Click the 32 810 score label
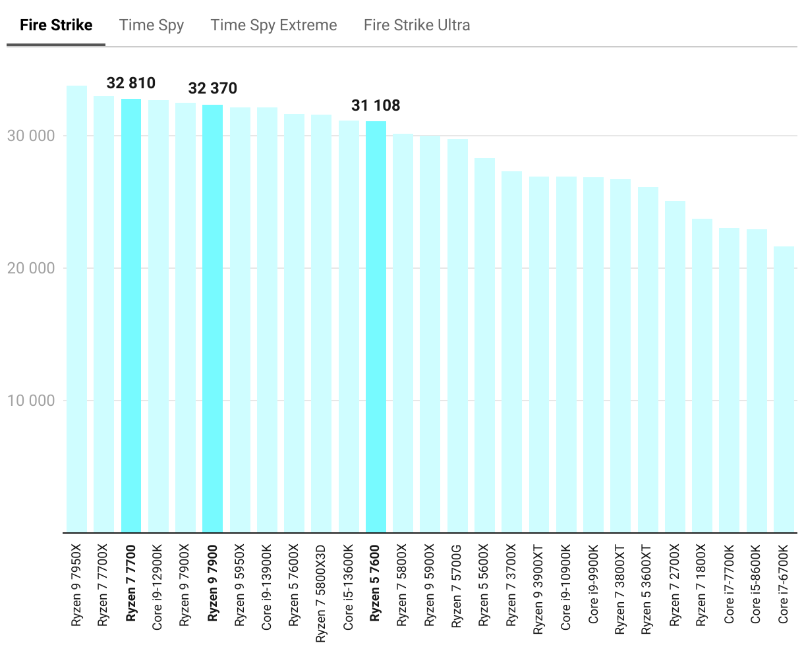 pyautogui.click(x=131, y=83)
